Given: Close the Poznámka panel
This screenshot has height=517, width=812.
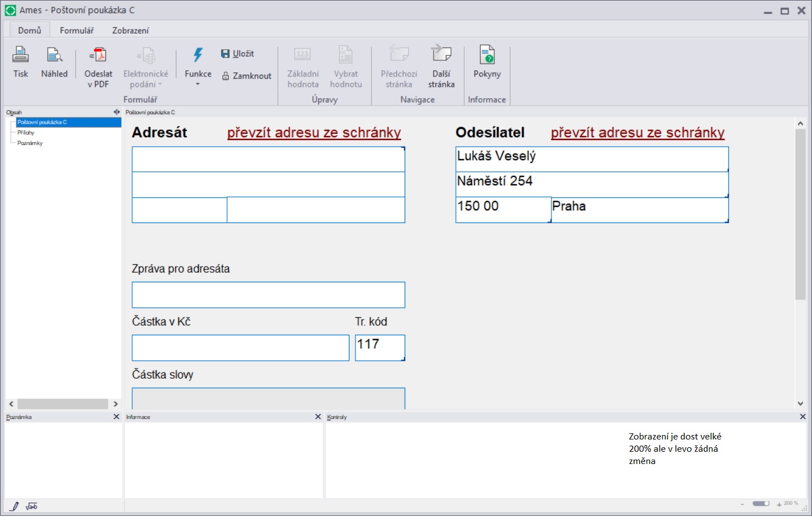Looking at the screenshot, I should coord(117,417).
